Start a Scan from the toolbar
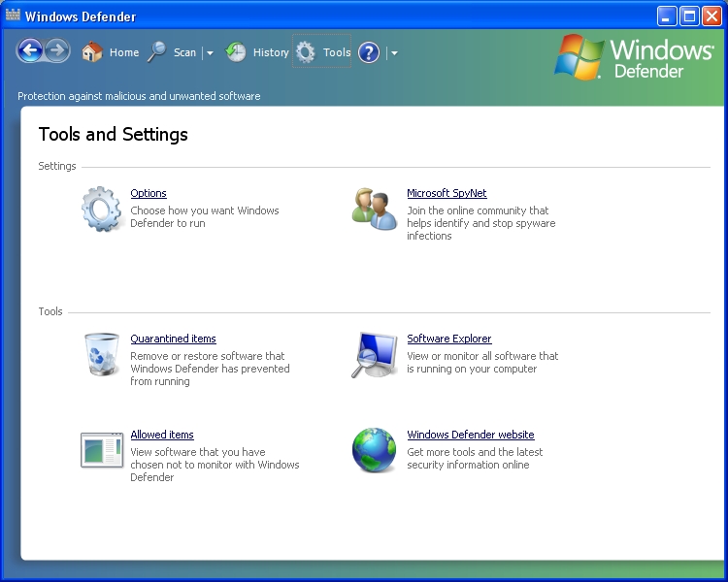 pyautogui.click(x=173, y=52)
